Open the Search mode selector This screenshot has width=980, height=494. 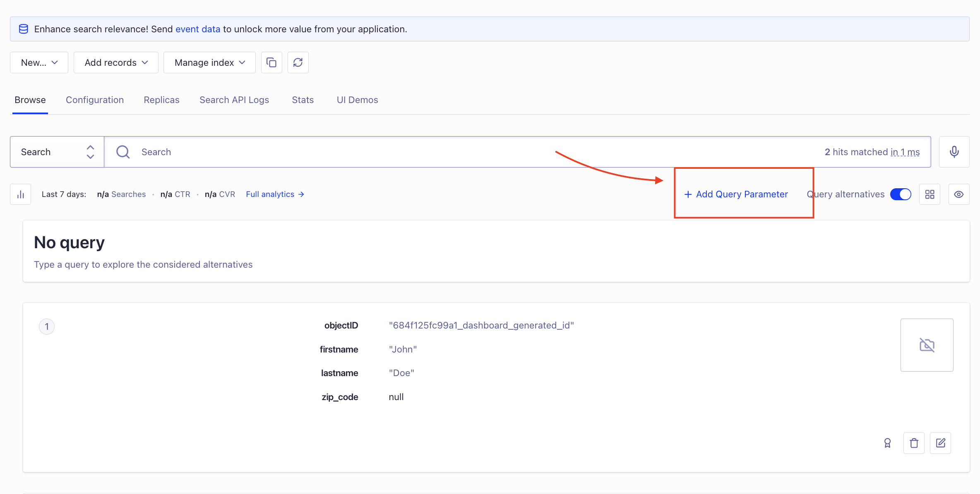(57, 152)
